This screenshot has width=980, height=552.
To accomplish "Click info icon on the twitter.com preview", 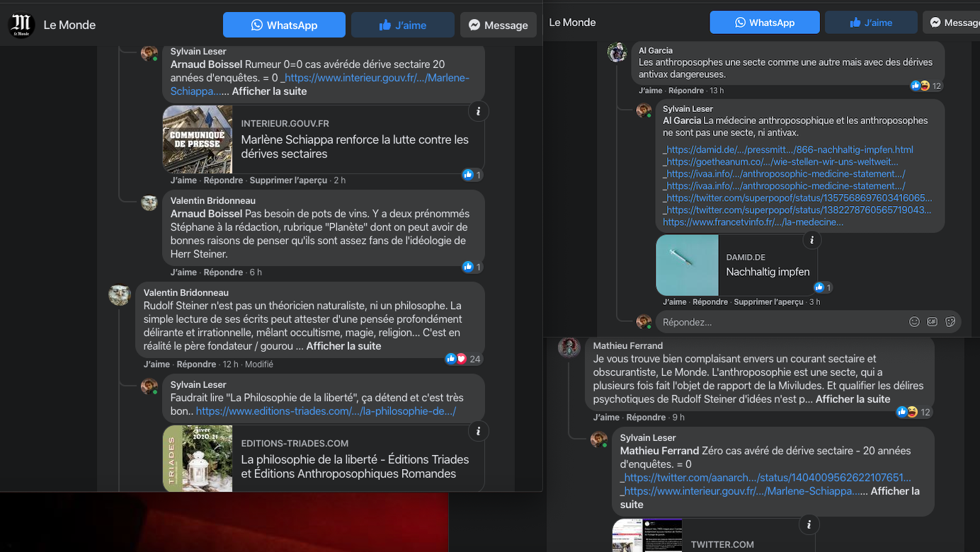I will tap(809, 524).
